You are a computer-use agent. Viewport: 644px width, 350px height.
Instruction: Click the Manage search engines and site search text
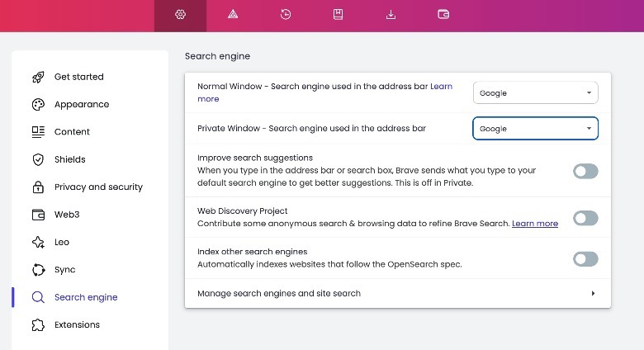click(x=279, y=293)
